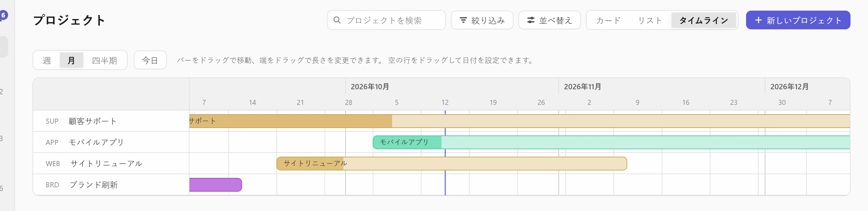
Task: Click the 顧客サポート timeline bar
Action: (x=520, y=121)
